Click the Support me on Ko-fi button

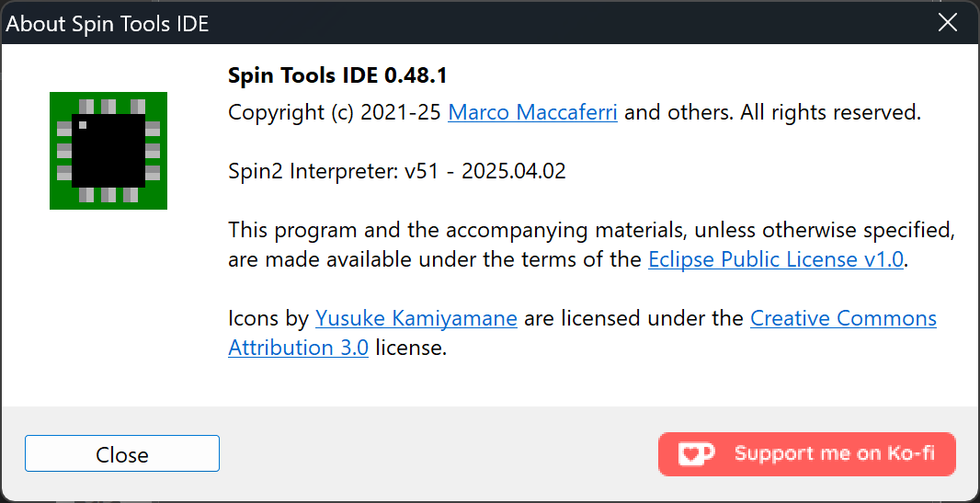(807, 454)
